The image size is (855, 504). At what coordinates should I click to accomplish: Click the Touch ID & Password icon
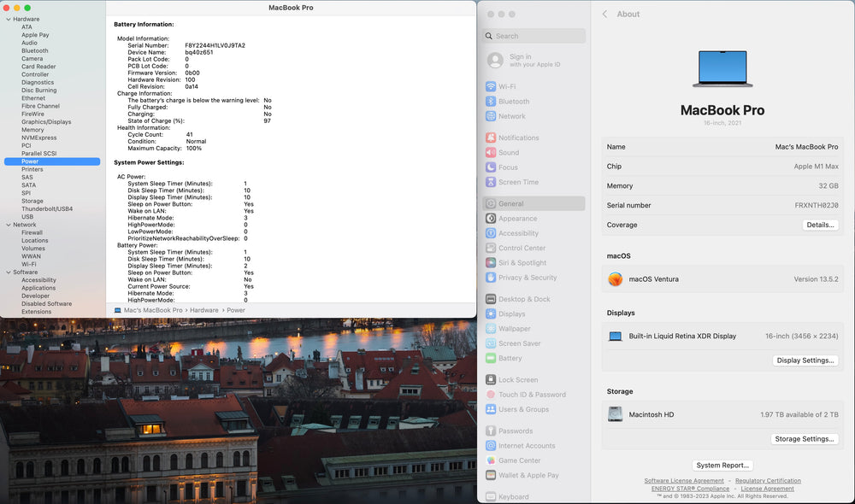click(x=491, y=395)
